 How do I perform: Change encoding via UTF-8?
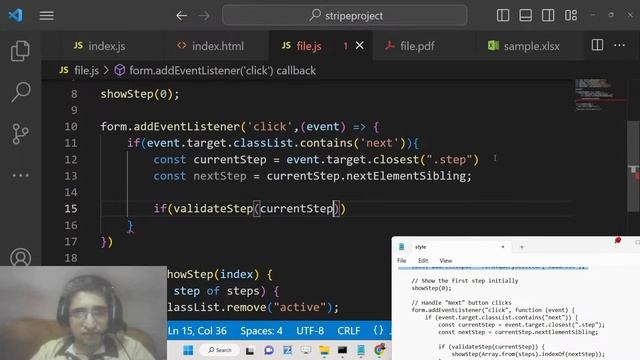[310, 330]
